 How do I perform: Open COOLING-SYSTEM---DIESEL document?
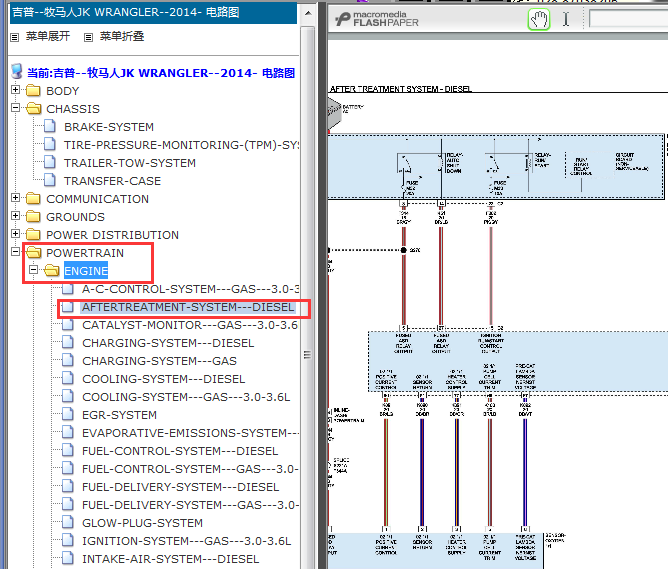point(164,379)
